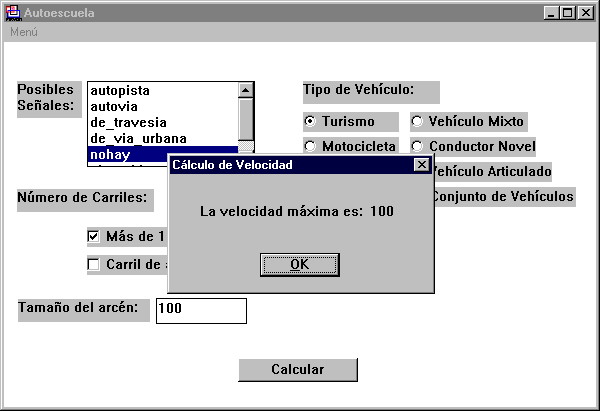Maximize the Autoescuela window
This screenshot has height=411, width=600.
(x=567, y=12)
